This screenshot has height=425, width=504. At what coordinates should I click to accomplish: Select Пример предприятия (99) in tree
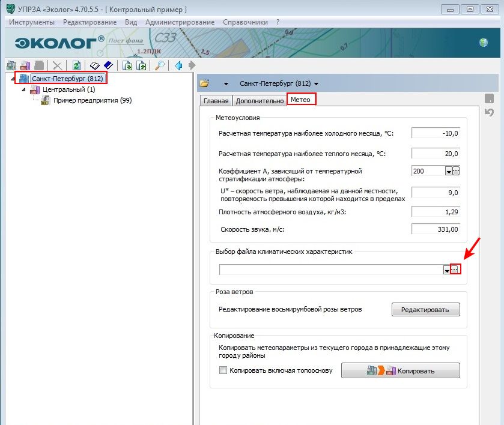coord(93,100)
